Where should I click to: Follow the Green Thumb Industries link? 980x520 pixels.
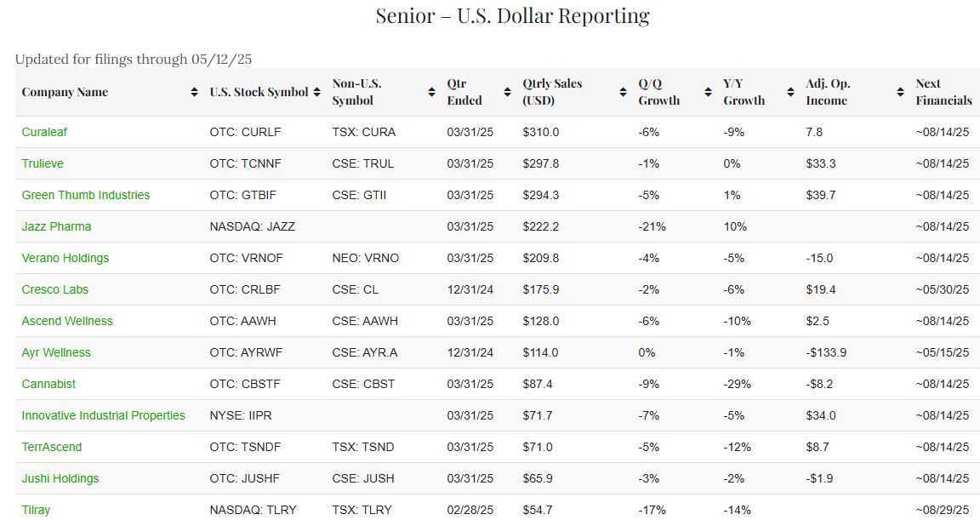[x=85, y=195]
